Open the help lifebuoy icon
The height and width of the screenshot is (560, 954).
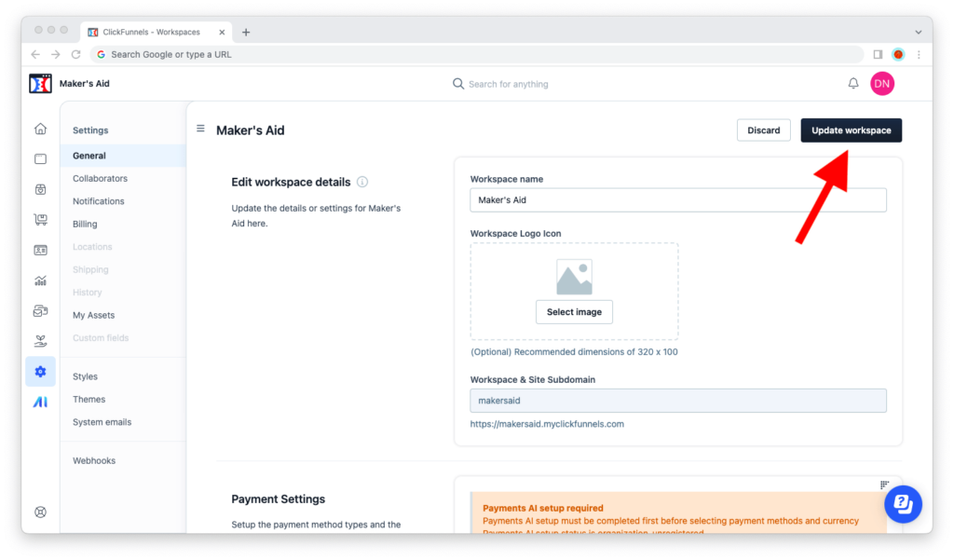[41, 512]
